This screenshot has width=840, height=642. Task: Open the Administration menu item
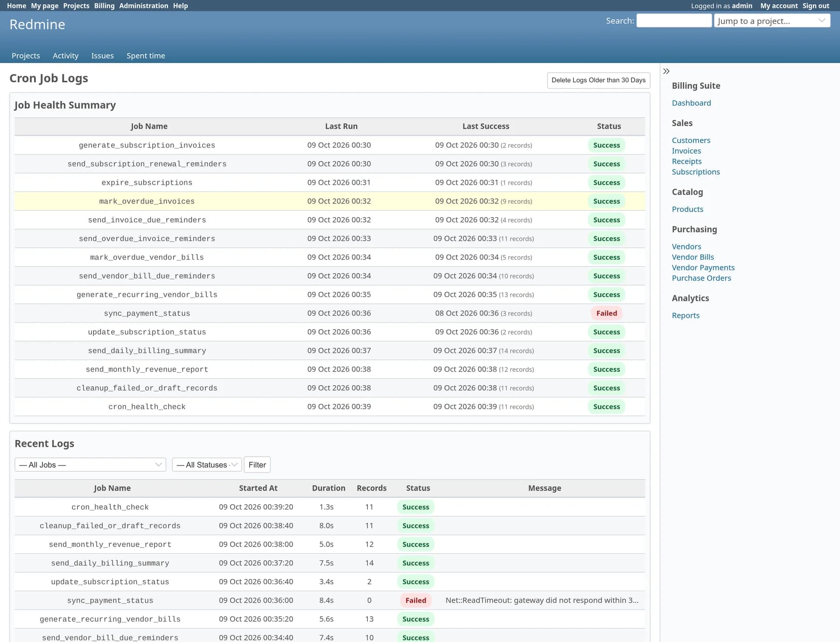[144, 6]
